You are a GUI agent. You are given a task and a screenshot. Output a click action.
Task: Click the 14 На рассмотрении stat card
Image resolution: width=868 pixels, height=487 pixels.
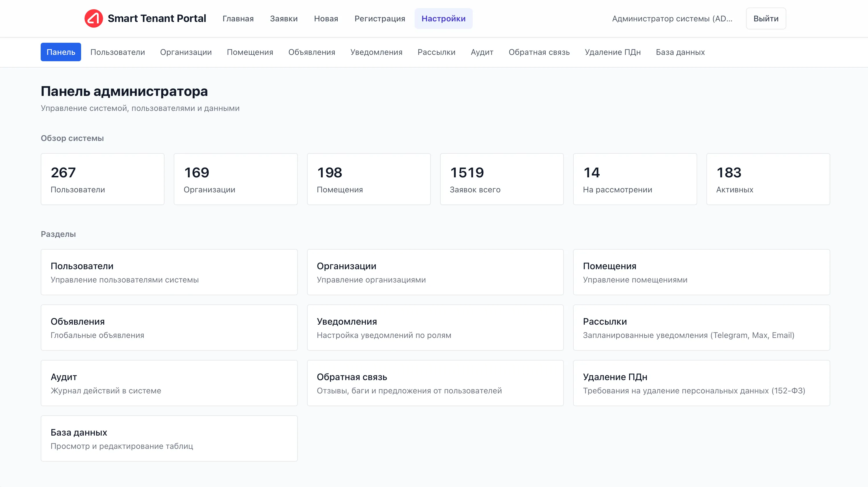tap(635, 179)
